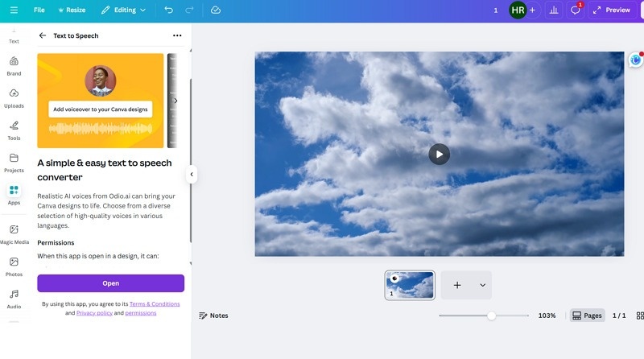
Task: Click 'A simple & easy text to speech converter' heading
Action: [105, 170]
